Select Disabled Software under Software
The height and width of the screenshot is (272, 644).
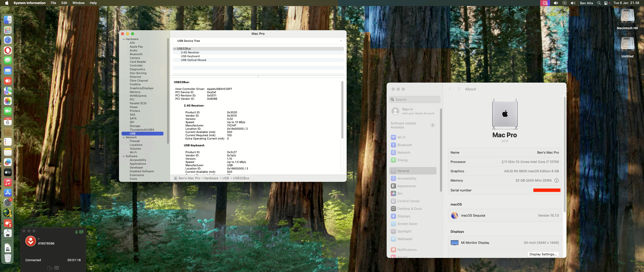[x=142, y=172]
